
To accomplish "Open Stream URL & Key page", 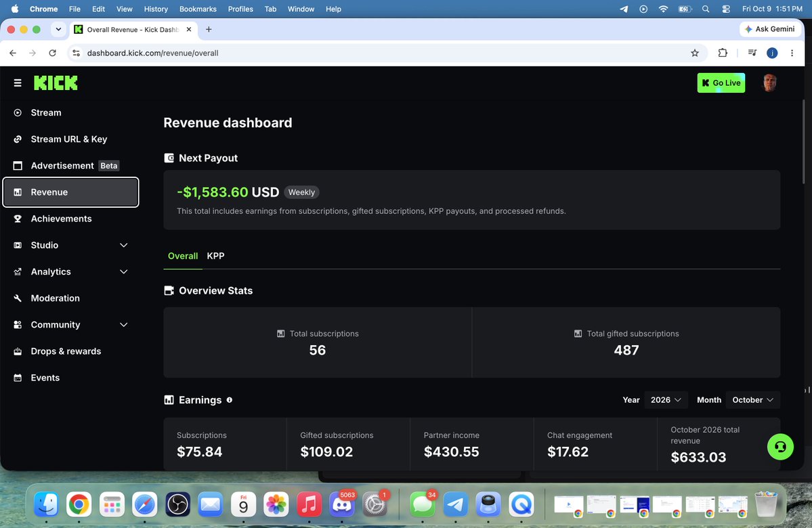I will pos(70,139).
